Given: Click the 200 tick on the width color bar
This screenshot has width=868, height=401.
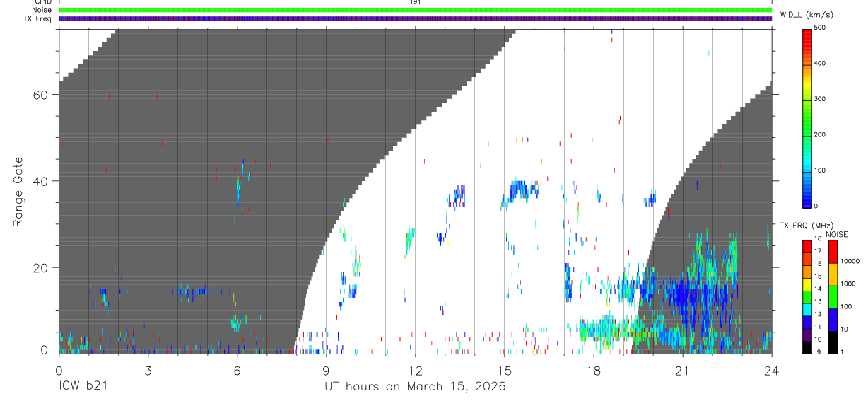Looking at the screenshot, I should pos(821,134).
